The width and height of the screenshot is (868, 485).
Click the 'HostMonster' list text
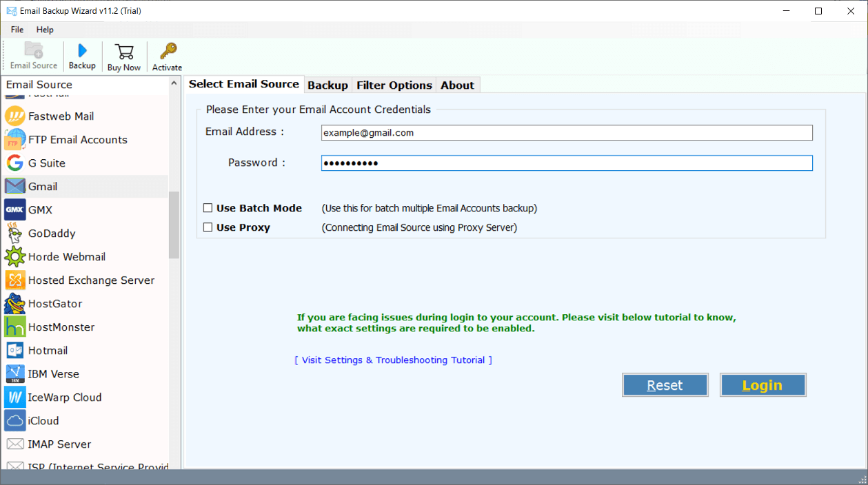[x=61, y=327]
